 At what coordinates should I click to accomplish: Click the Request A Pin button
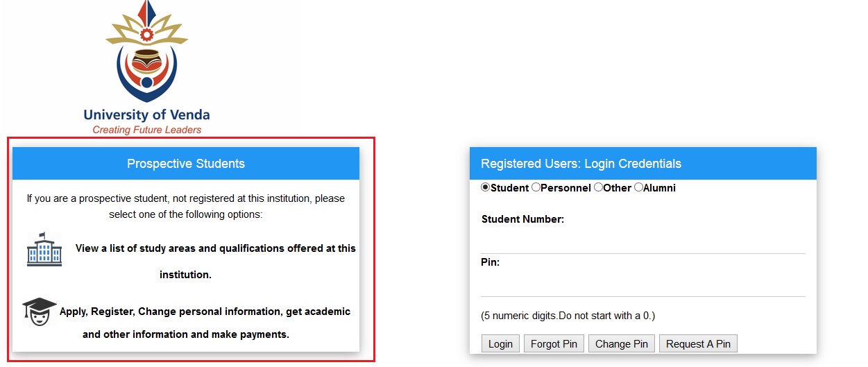tap(698, 343)
